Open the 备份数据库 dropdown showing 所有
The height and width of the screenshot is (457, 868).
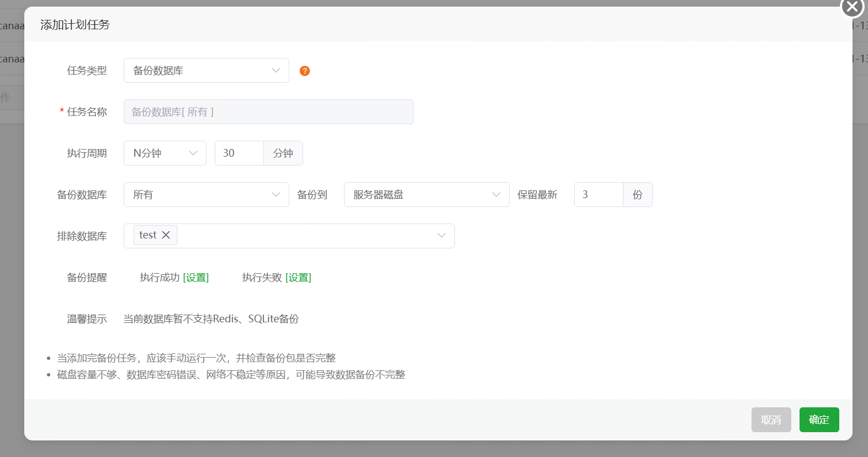pos(207,195)
